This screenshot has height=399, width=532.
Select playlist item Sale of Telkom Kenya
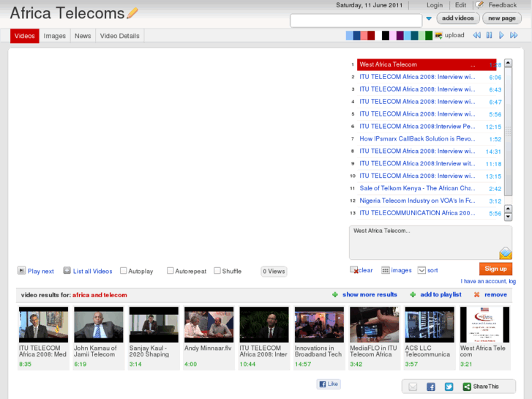[427, 188]
